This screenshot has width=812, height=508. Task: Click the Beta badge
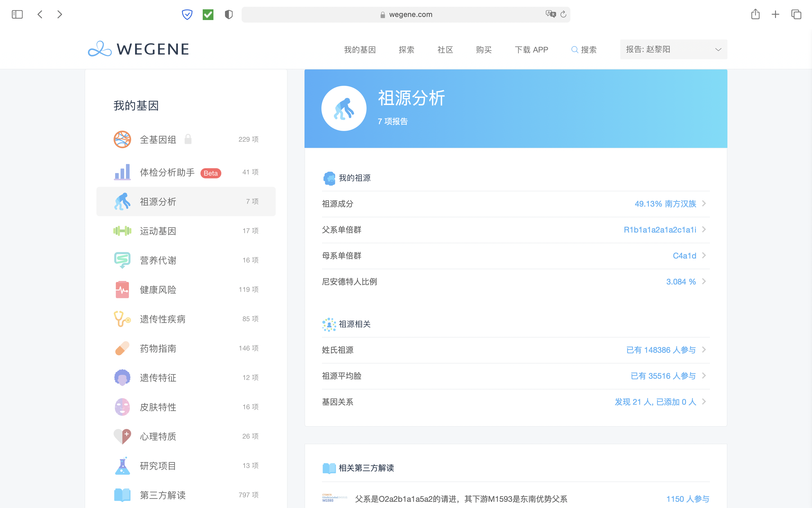click(x=211, y=173)
